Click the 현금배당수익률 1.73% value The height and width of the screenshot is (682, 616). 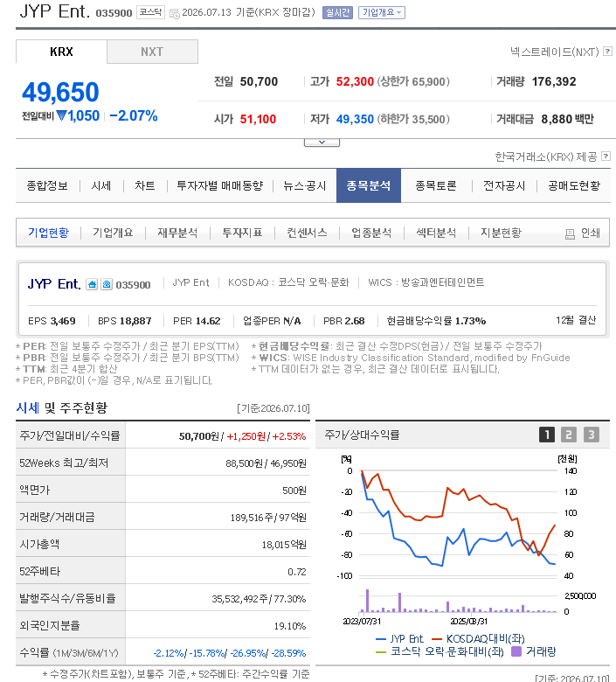click(470, 321)
